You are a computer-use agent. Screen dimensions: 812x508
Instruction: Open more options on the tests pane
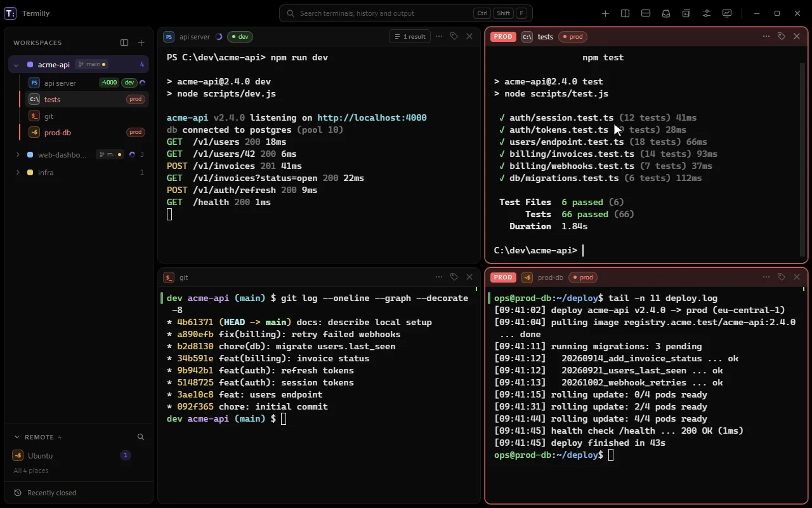(x=766, y=36)
